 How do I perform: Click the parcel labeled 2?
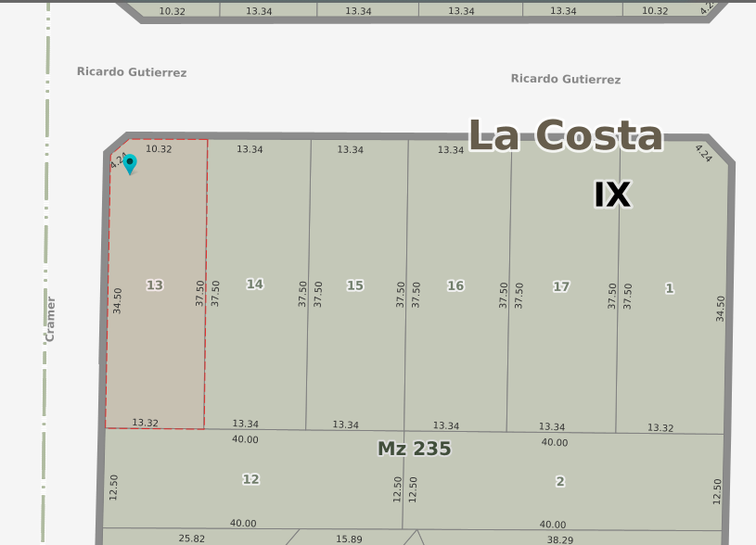coord(560,481)
